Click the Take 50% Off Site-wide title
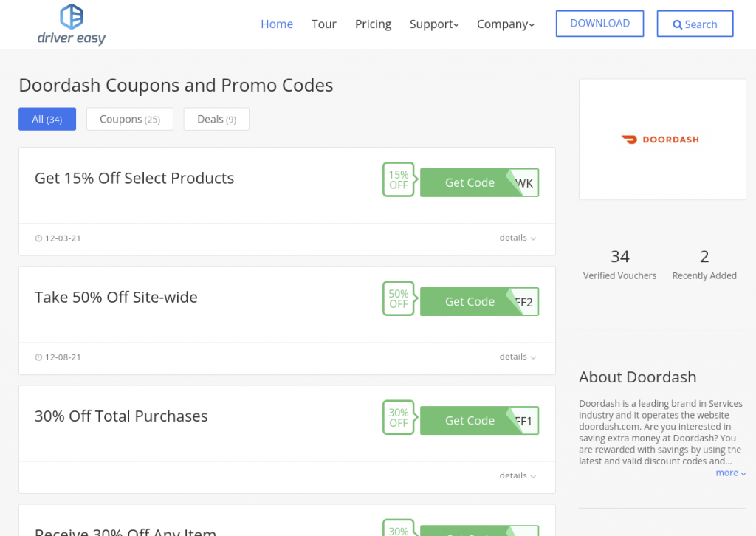 coord(116,298)
